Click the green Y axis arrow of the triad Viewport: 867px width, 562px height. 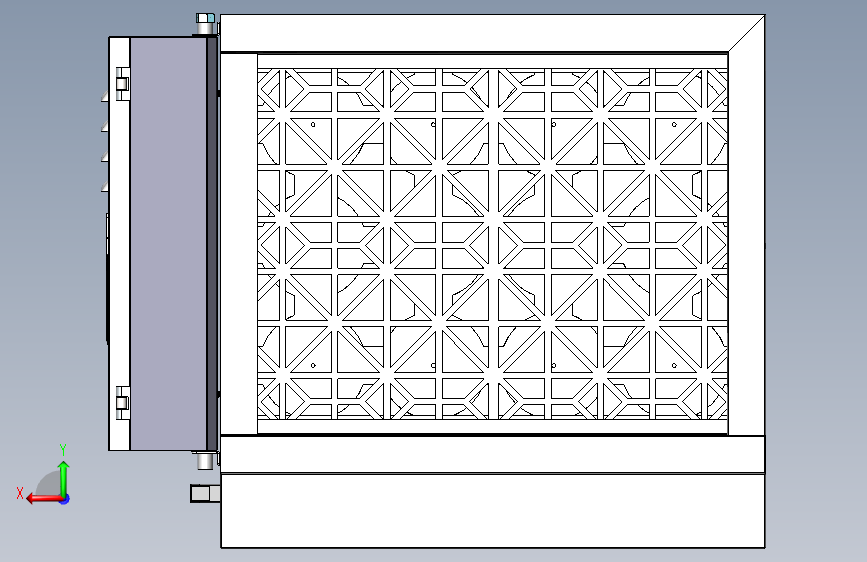[64, 480]
